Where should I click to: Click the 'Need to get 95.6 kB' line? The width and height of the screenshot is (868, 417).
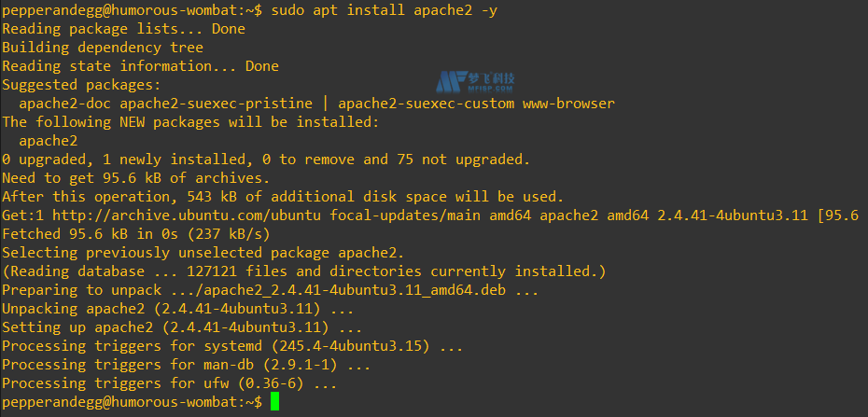click(x=136, y=177)
